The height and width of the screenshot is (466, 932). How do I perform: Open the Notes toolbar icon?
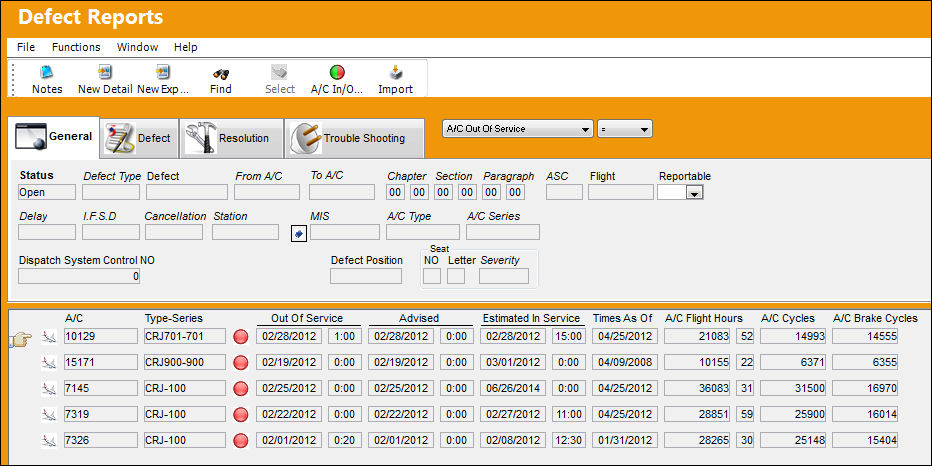click(x=47, y=73)
